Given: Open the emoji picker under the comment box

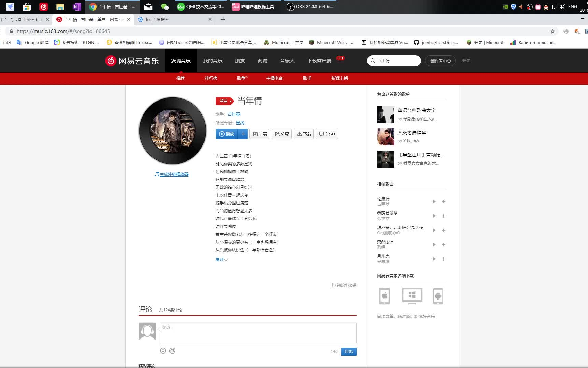Looking at the screenshot, I should (x=163, y=351).
